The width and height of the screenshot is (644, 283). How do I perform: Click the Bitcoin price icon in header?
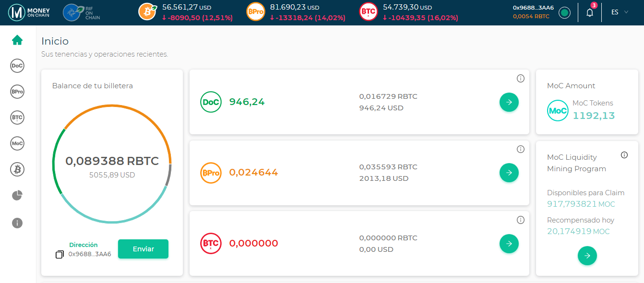[147, 12]
